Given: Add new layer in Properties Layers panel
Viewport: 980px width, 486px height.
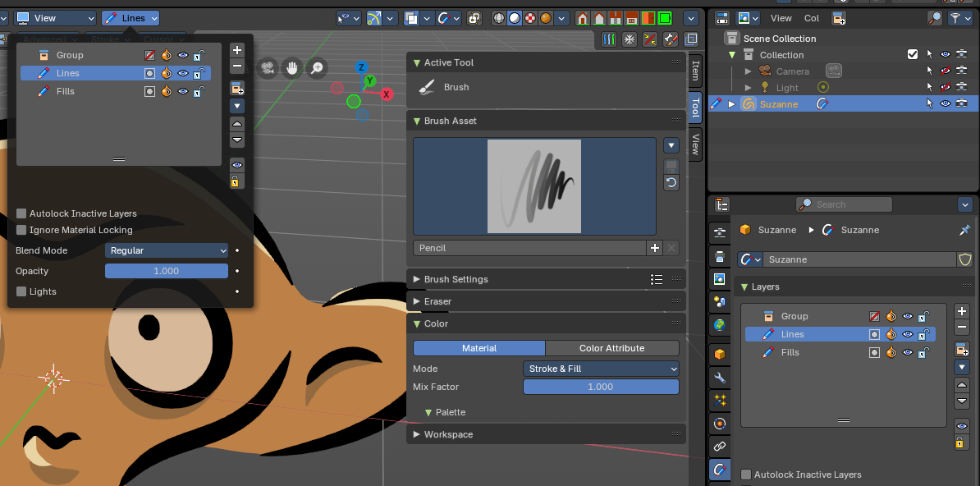Looking at the screenshot, I should coord(962,311).
